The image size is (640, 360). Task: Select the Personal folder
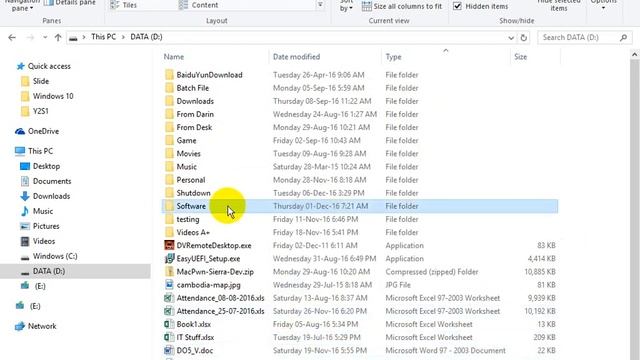pyautogui.click(x=185, y=180)
